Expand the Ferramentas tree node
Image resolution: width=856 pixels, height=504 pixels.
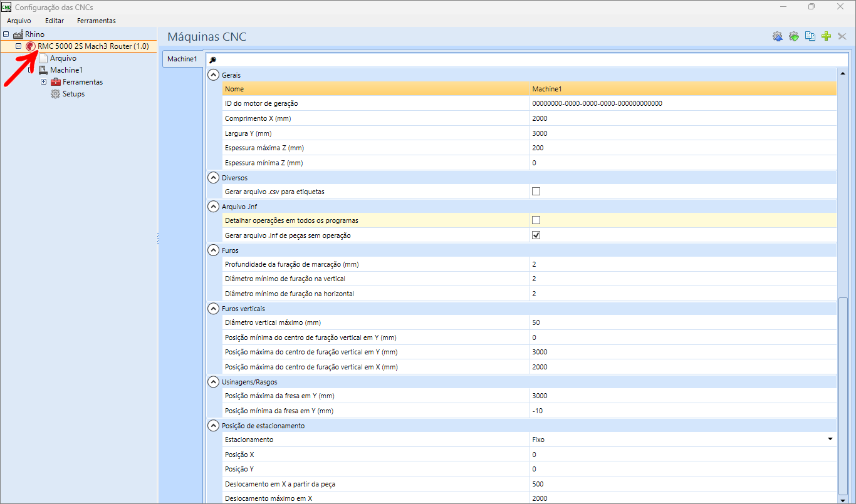tap(43, 82)
